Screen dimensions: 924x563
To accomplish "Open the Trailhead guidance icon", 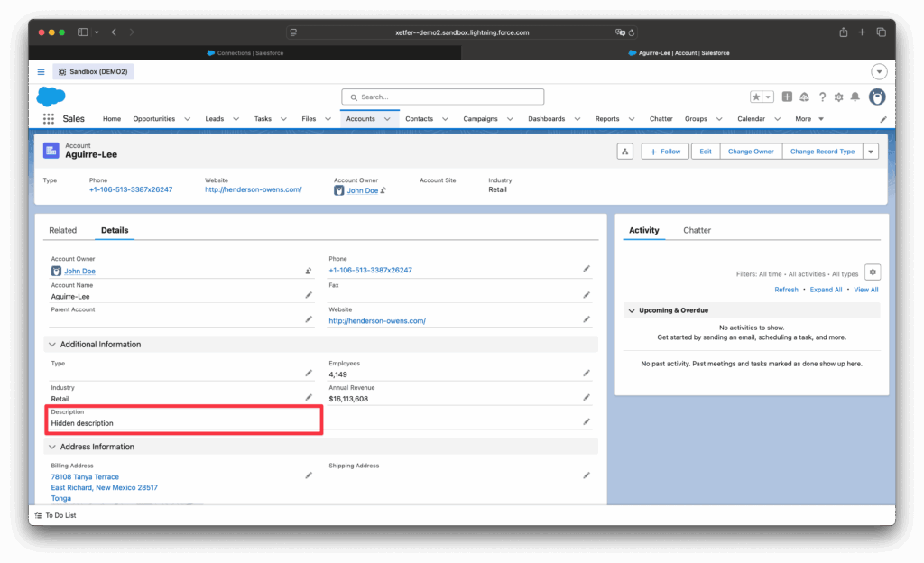I will 804,97.
